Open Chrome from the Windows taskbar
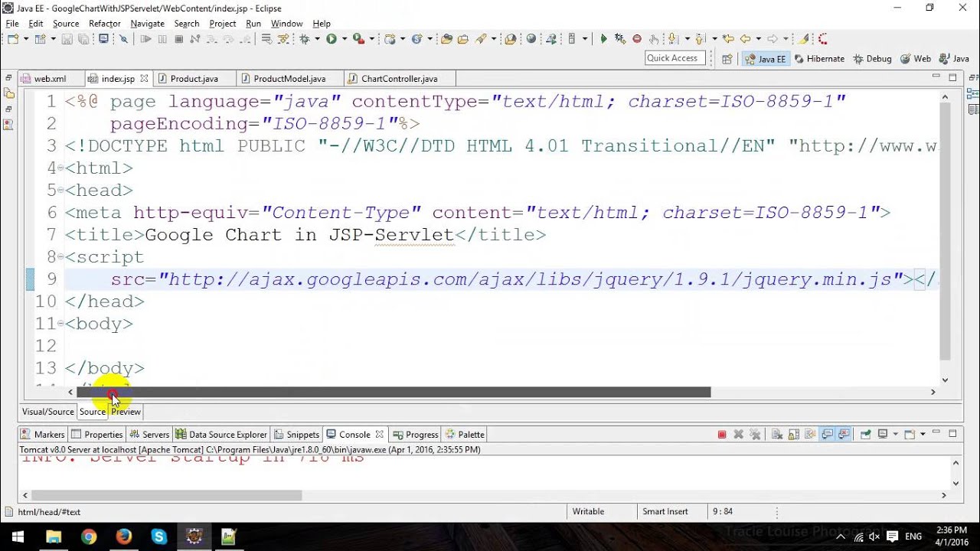 click(x=89, y=536)
